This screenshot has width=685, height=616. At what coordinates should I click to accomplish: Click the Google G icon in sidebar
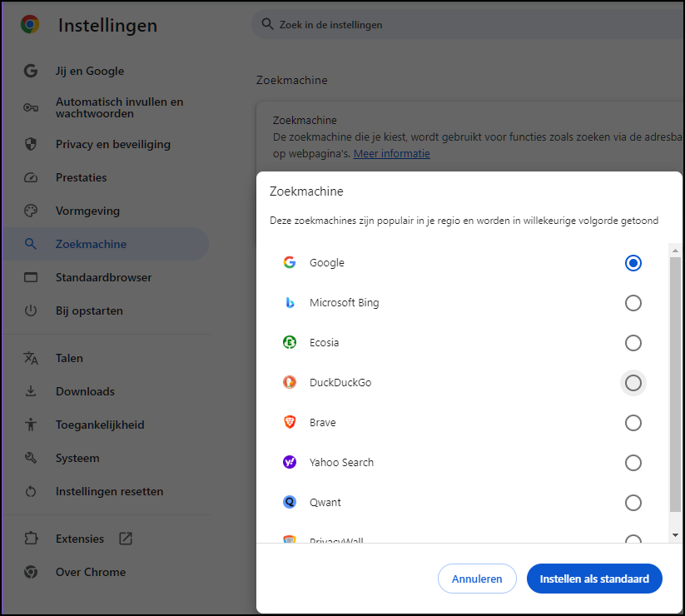31,71
